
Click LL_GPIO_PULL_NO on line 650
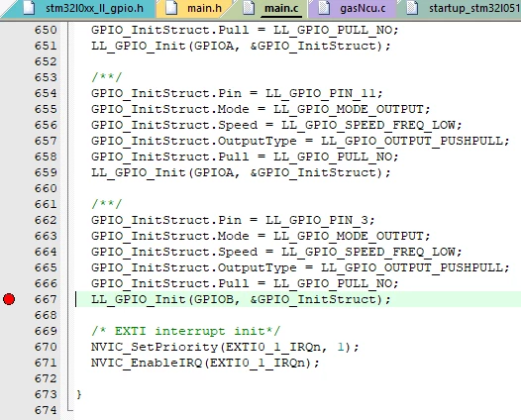(333, 31)
